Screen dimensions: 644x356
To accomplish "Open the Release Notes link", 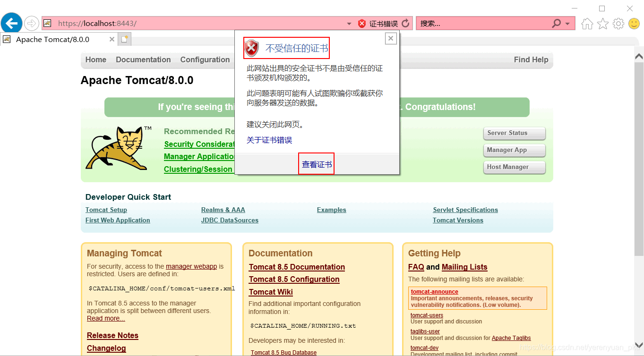I will pyautogui.click(x=112, y=336).
